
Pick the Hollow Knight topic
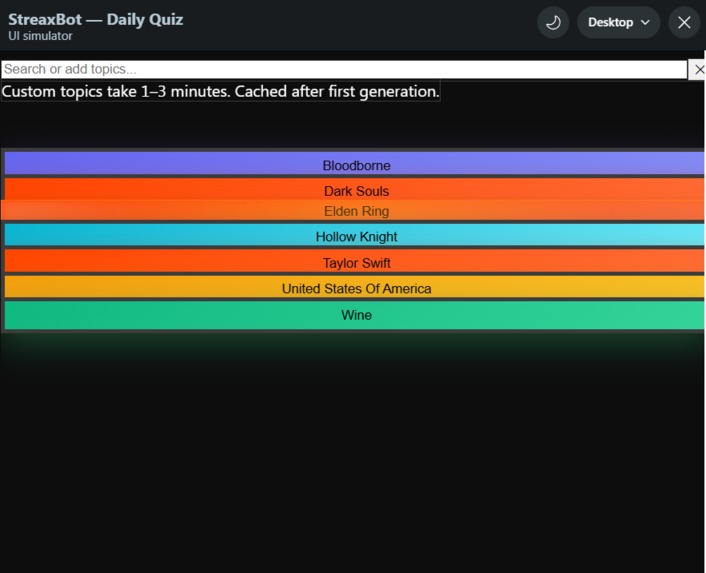tap(354, 235)
